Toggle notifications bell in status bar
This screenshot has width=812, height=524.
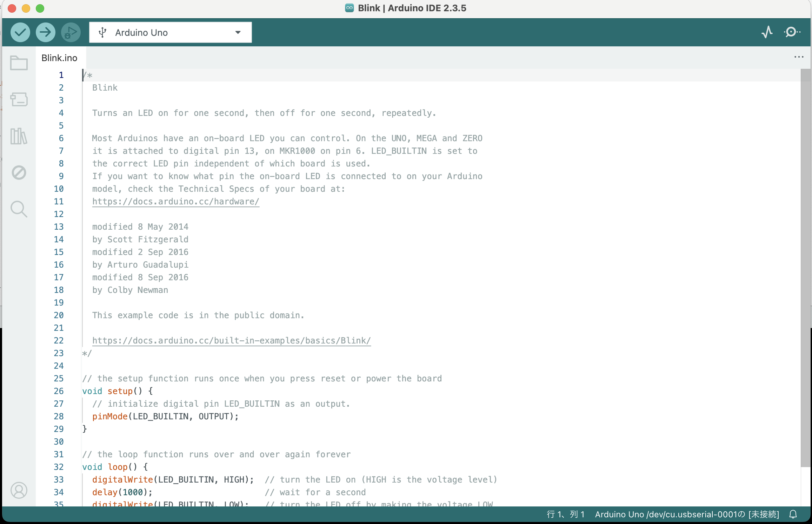[793, 515]
